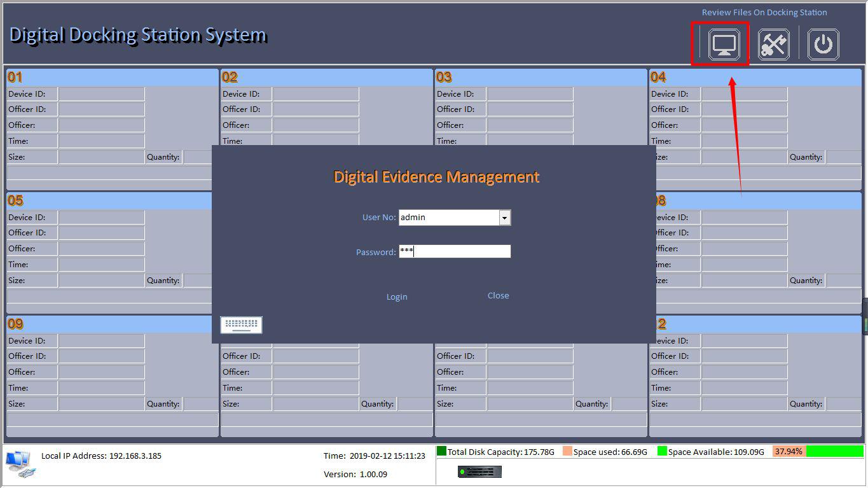Expand the User No dropdown arrow
The height and width of the screenshot is (488, 868).
(x=504, y=218)
